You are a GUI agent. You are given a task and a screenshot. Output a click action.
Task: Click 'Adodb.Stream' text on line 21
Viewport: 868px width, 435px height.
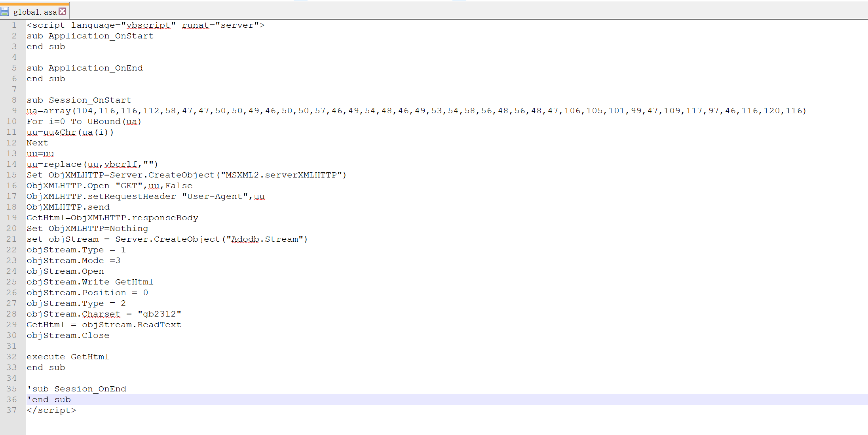pos(264,239)
